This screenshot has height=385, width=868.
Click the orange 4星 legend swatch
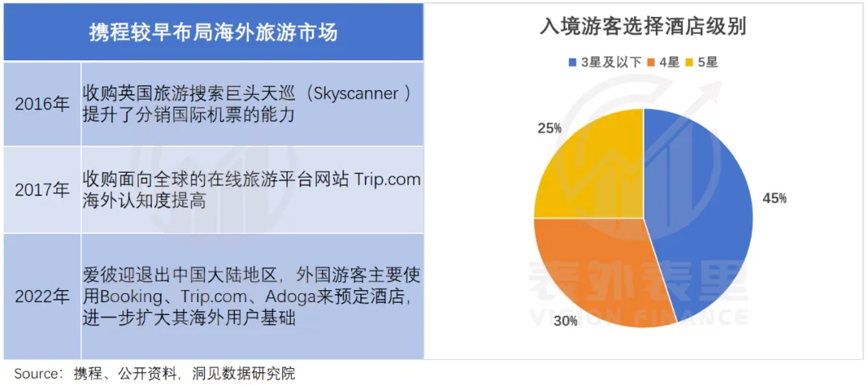(652, 63)
